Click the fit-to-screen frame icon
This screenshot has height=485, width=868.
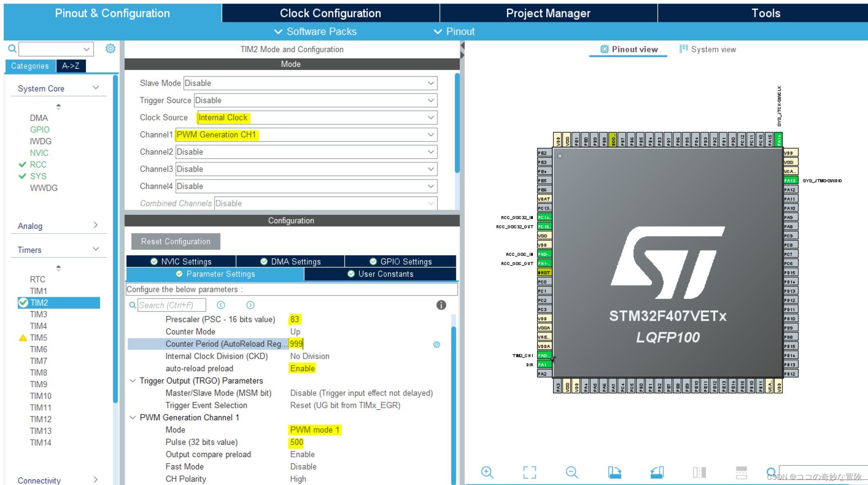(x=530, y=472)
